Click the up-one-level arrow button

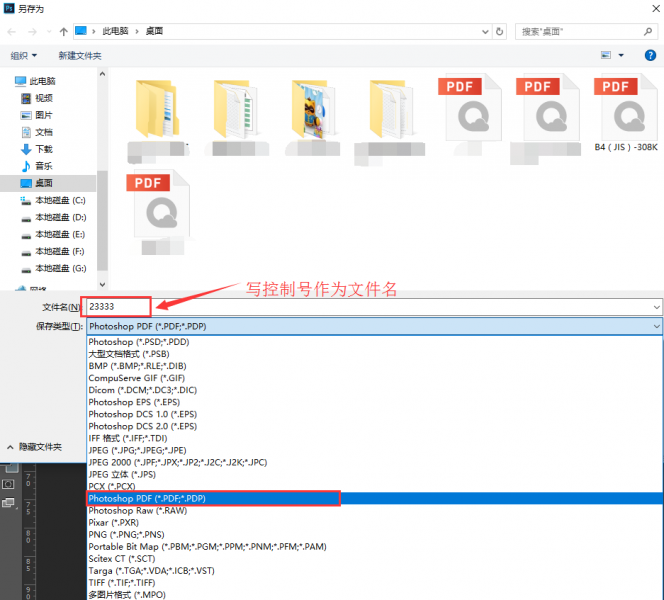(x=63, y=31)
